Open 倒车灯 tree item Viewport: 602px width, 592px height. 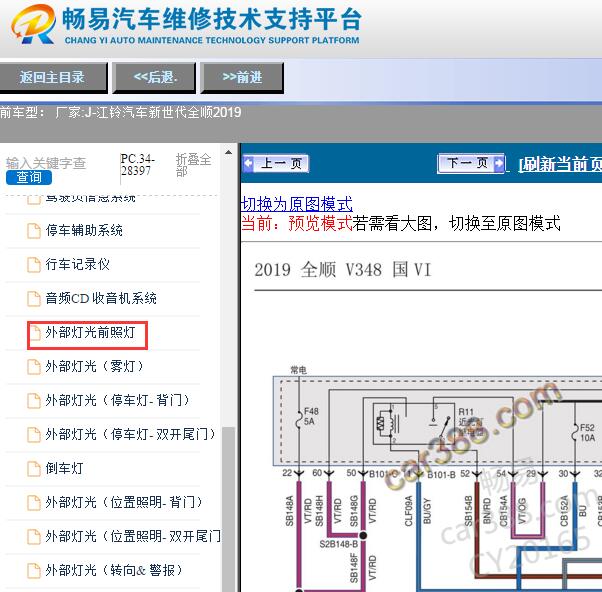tap(64, 468)
